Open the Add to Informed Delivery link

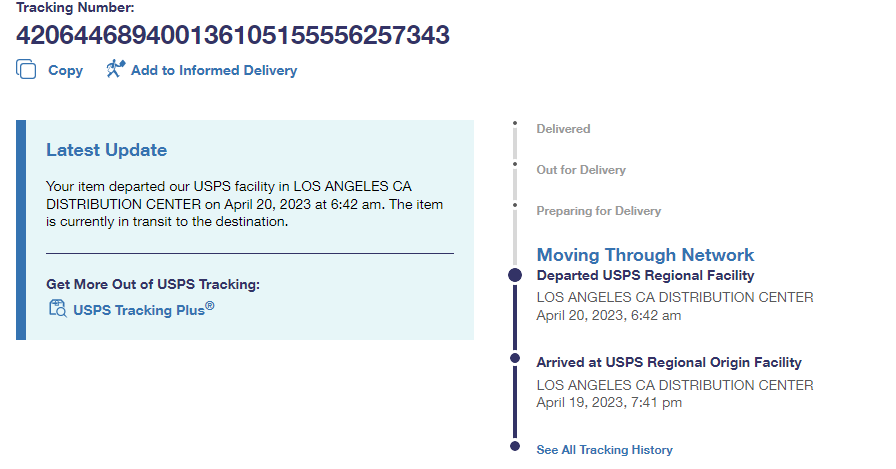[x=213, y=71]
